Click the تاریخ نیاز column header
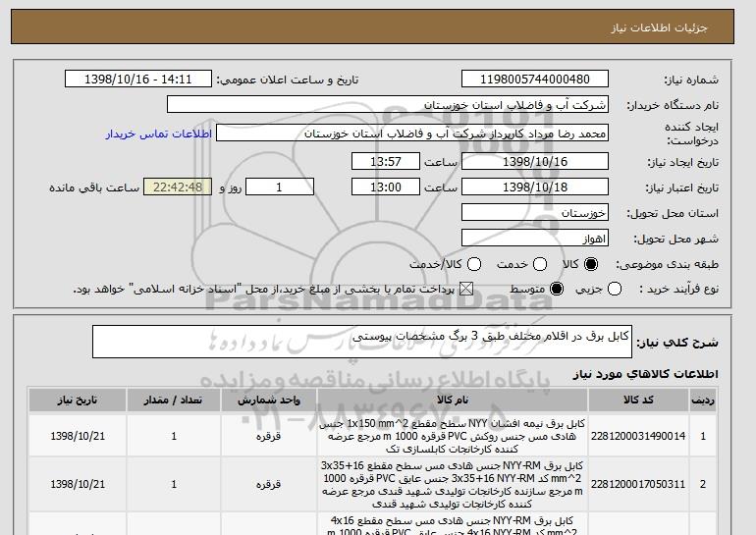 [78, 401]
